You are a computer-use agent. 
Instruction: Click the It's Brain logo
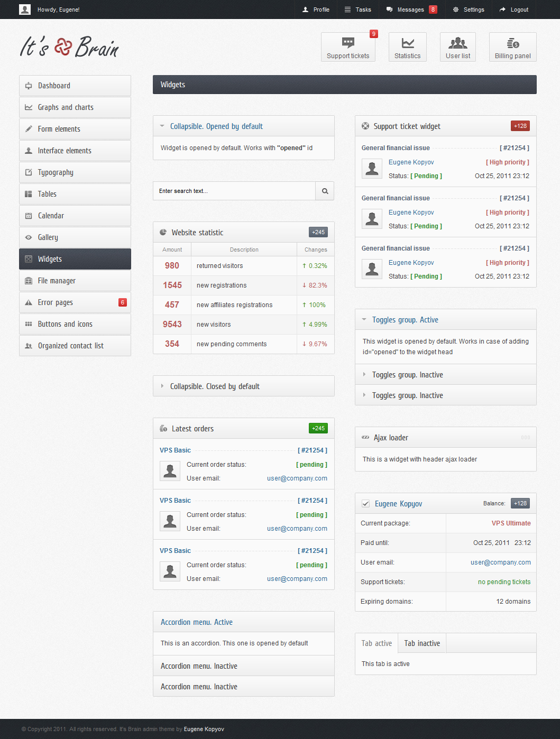pyautogui.click(x=69, y=47)
